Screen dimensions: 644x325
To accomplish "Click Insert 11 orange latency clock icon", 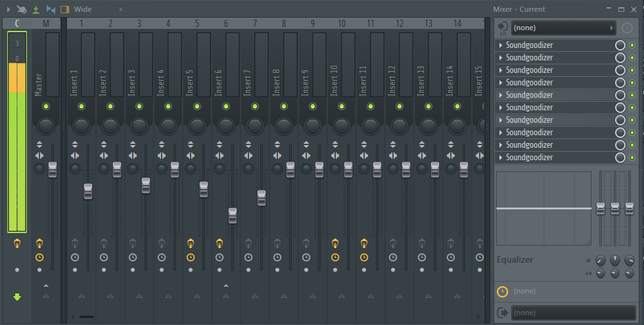I will (364, 257).
